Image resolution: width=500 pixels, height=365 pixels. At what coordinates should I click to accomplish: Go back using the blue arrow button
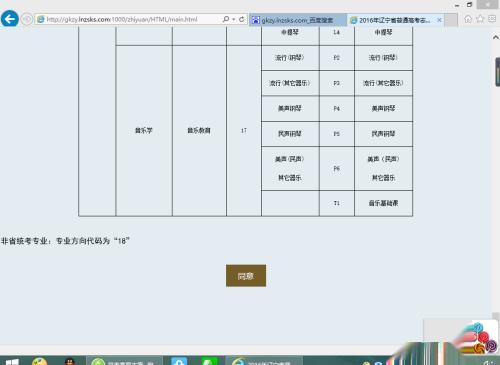pos(10,19)
